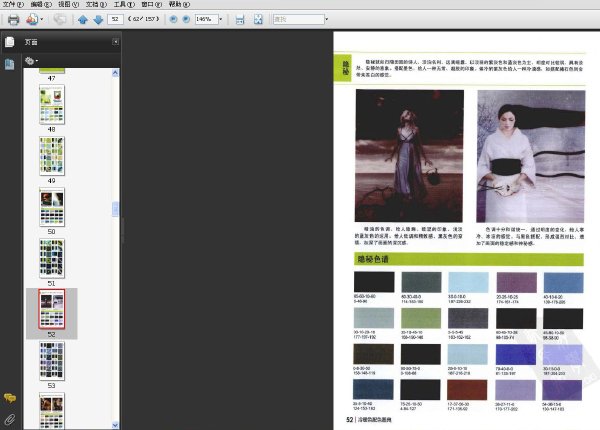
Task: Open the Comments panel icon in sidebar
Action: click(x=10, y=398)
